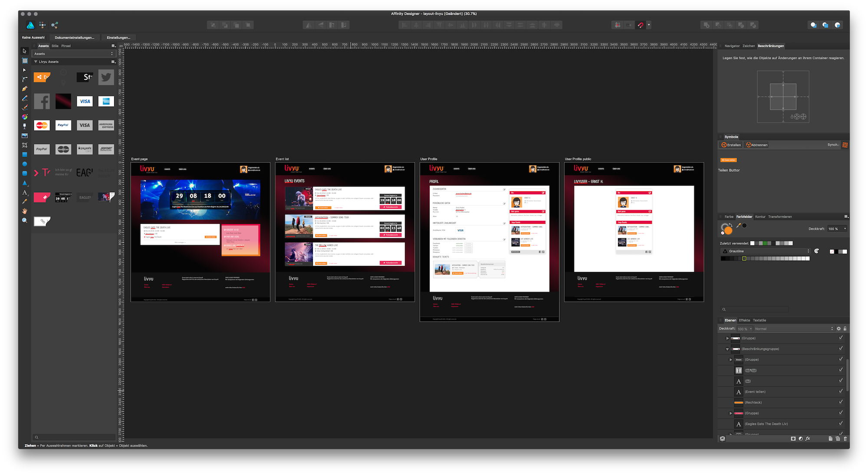The width and height of the screenshot is (868, 475).
Task: Select the Rectangle shape tool
Action: click(25, 154)
